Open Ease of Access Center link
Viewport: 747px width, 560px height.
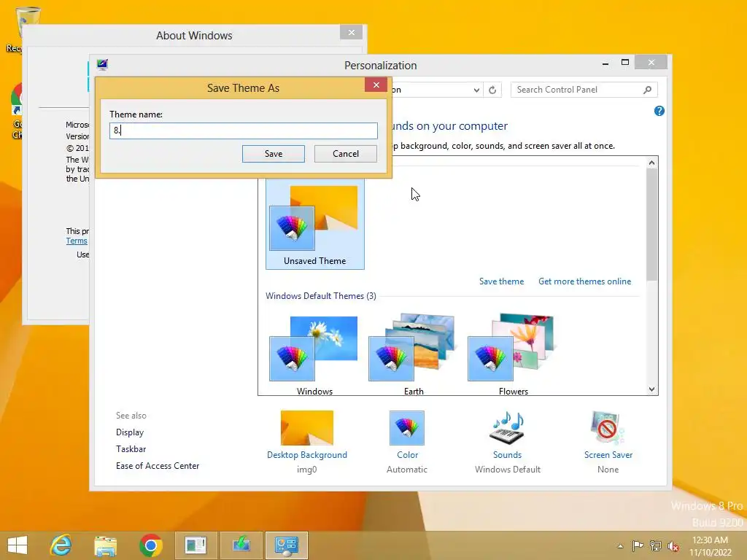pyautogui.click(x=158, y=466)
